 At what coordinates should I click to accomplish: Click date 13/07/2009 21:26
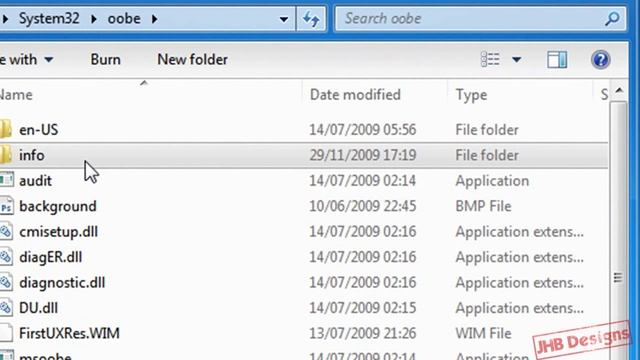tap(362, 333)
